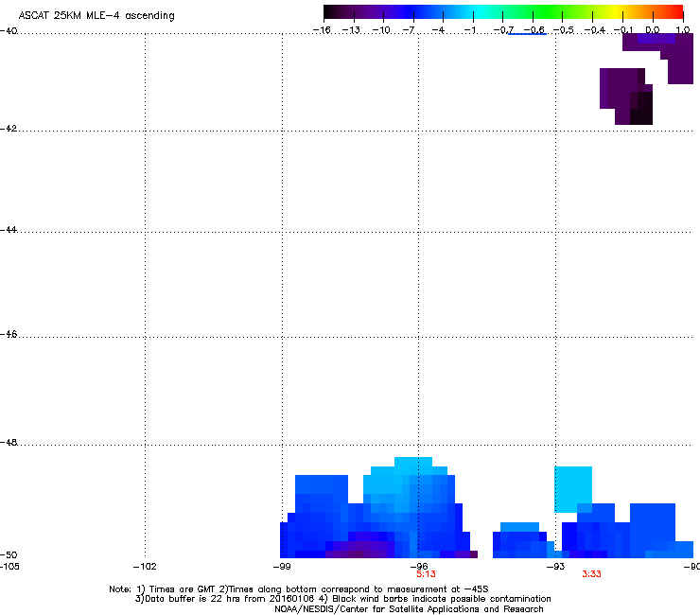Click the color bar label -7

(409, 30)
